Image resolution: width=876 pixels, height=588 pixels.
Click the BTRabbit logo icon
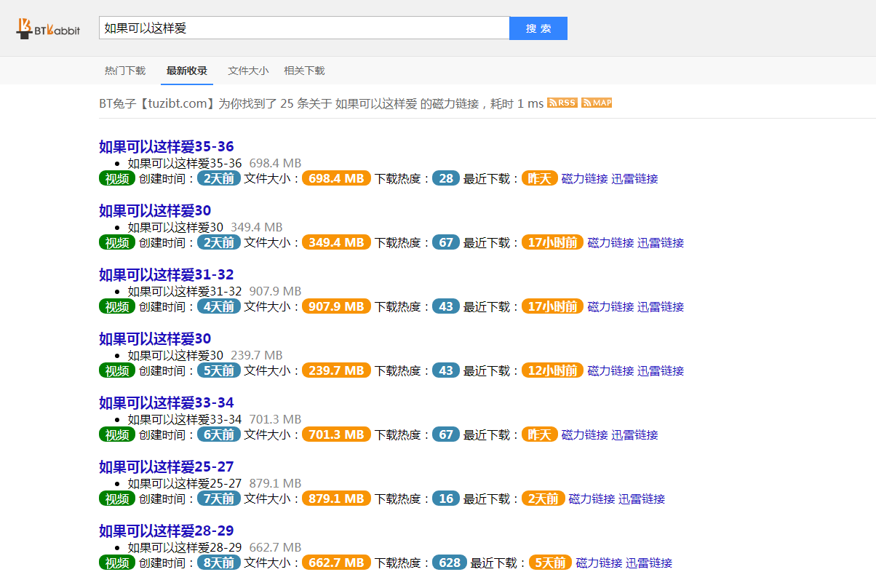[x=48, y=28]
